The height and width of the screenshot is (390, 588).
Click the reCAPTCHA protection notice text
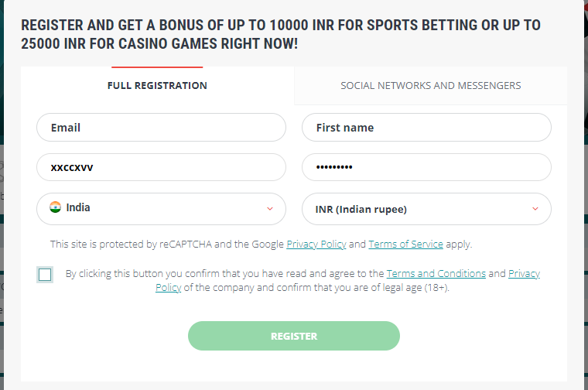(261, 244)
